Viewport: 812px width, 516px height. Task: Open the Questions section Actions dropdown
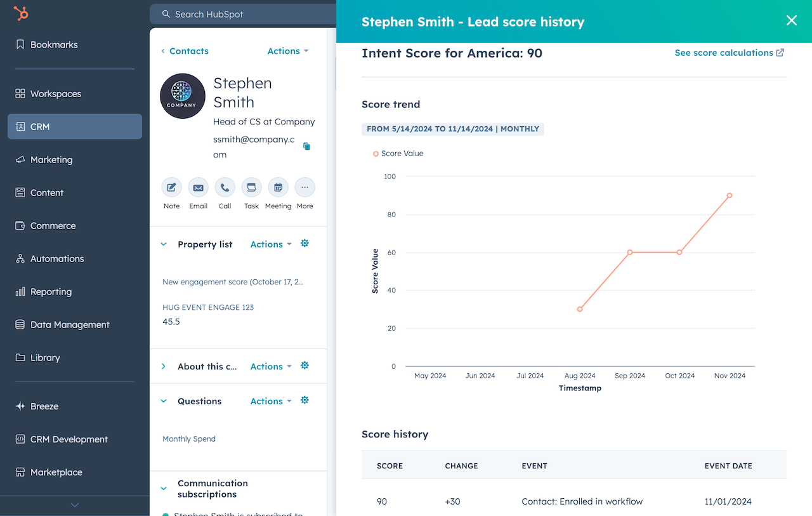[271, 401]
